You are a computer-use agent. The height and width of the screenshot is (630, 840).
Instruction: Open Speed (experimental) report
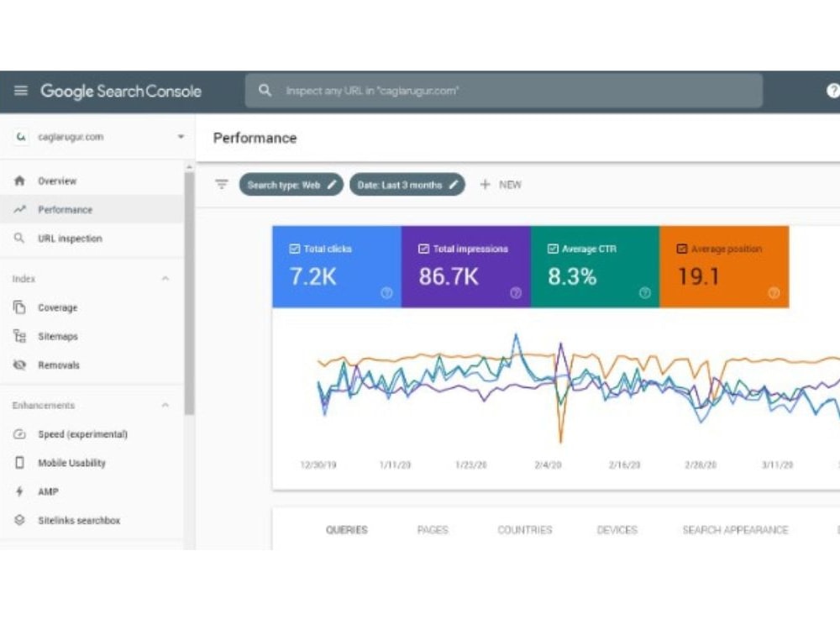point(83,434)
